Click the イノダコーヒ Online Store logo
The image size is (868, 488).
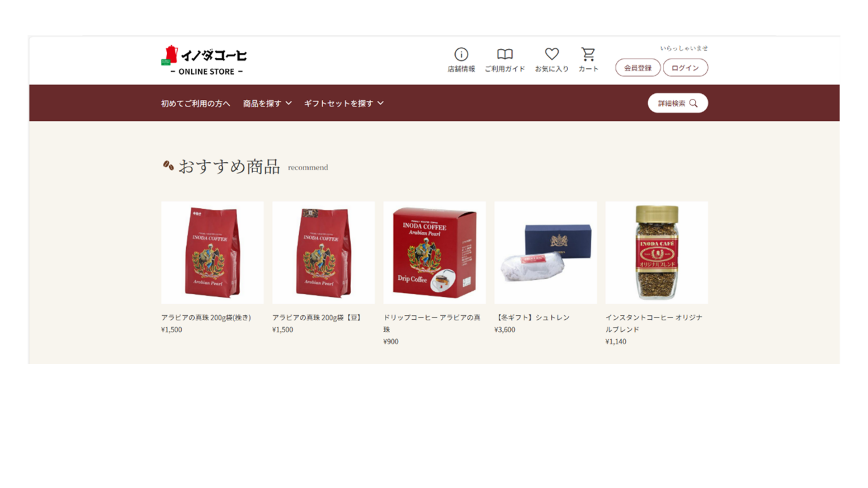[x=204, y=60]
